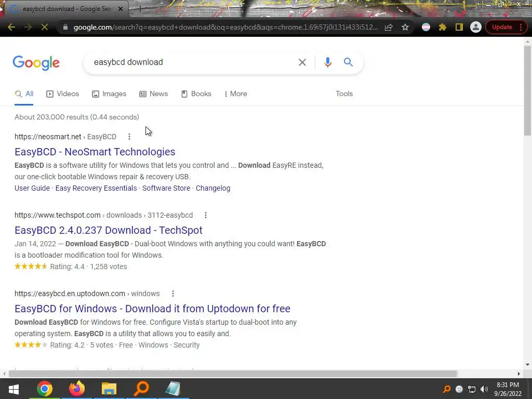The height and width of the screenshot is (399, 532).
Task: Open the Extensions puzzle piece icon
Action: click(x=443, y=27)
